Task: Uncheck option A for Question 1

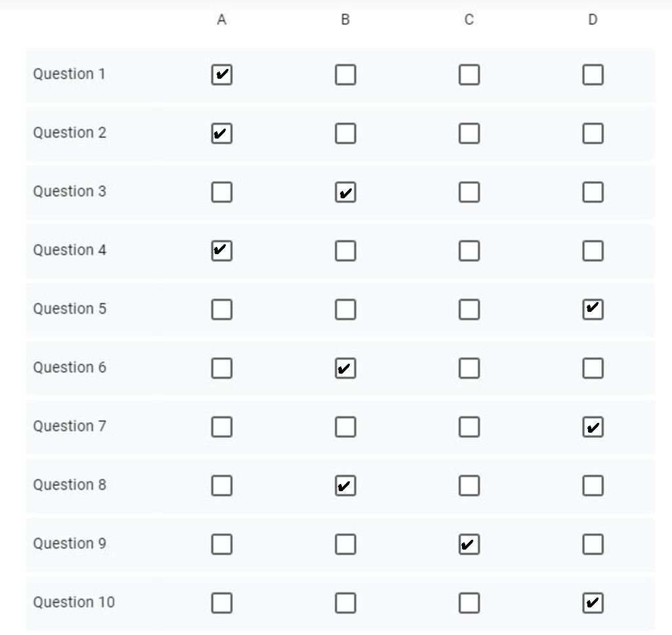Action: pos(222,75)
